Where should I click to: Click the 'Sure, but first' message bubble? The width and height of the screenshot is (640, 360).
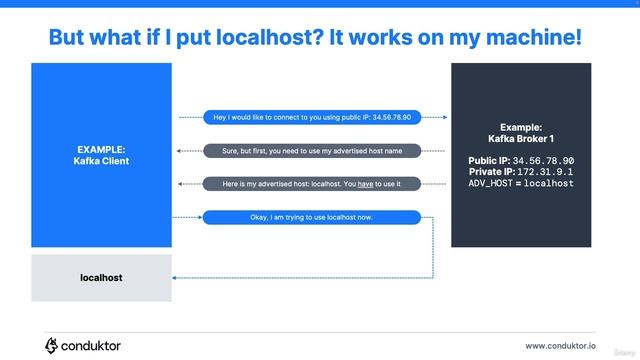pyautogui.click(x=312, y=151)
